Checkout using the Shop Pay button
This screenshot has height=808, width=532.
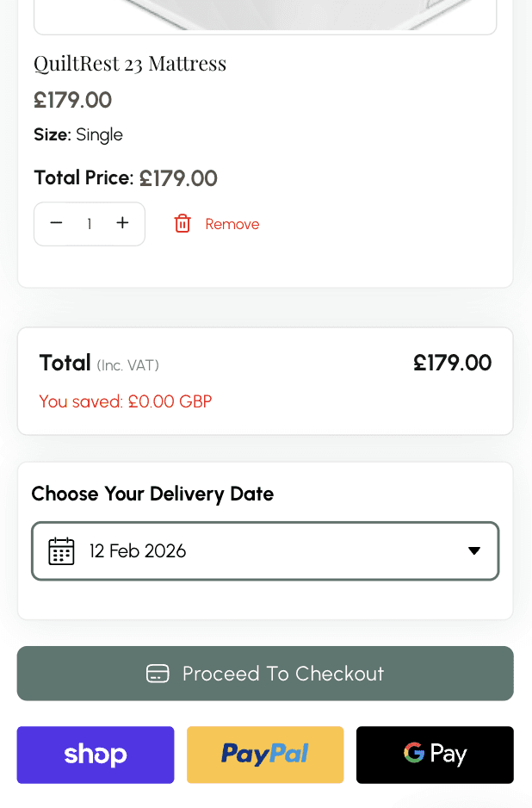95,754
